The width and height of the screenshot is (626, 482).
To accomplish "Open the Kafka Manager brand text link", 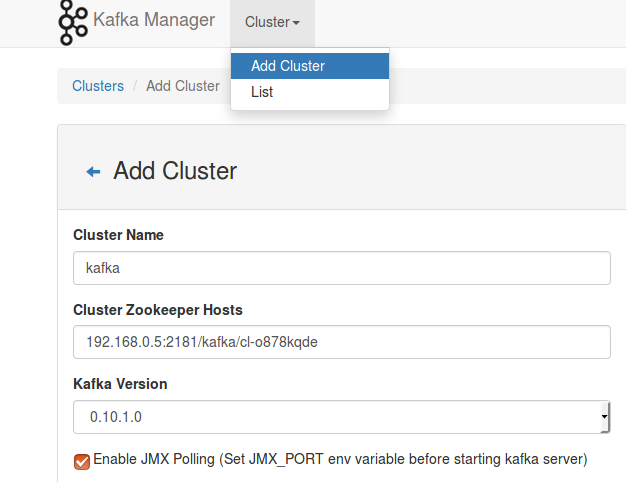I will point(153,21).
